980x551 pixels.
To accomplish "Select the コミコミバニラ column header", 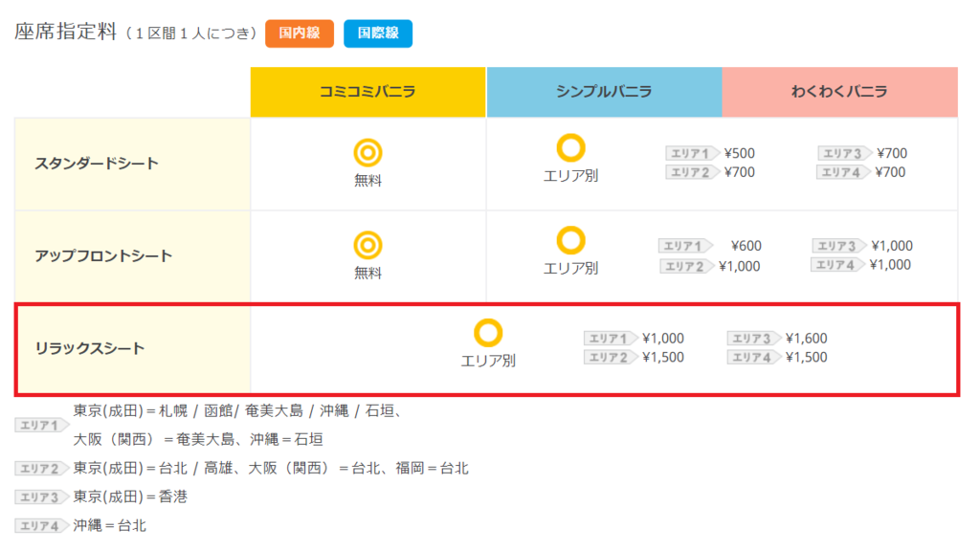I will pos(368,92).
